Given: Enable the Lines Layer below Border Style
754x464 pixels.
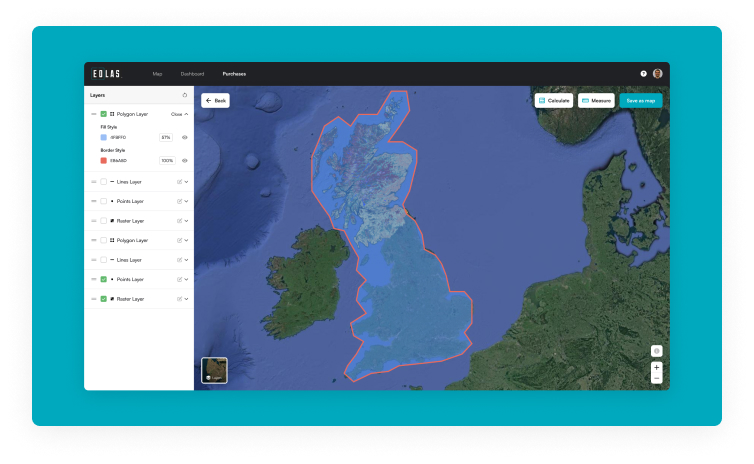Looking at the screenshot, I should [x=103, y=182].
